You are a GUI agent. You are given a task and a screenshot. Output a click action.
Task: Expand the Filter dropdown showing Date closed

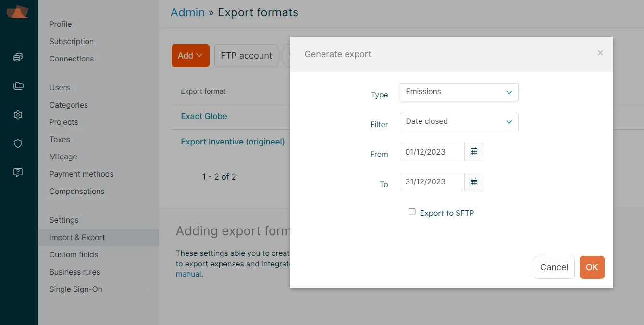pos(458,122)
